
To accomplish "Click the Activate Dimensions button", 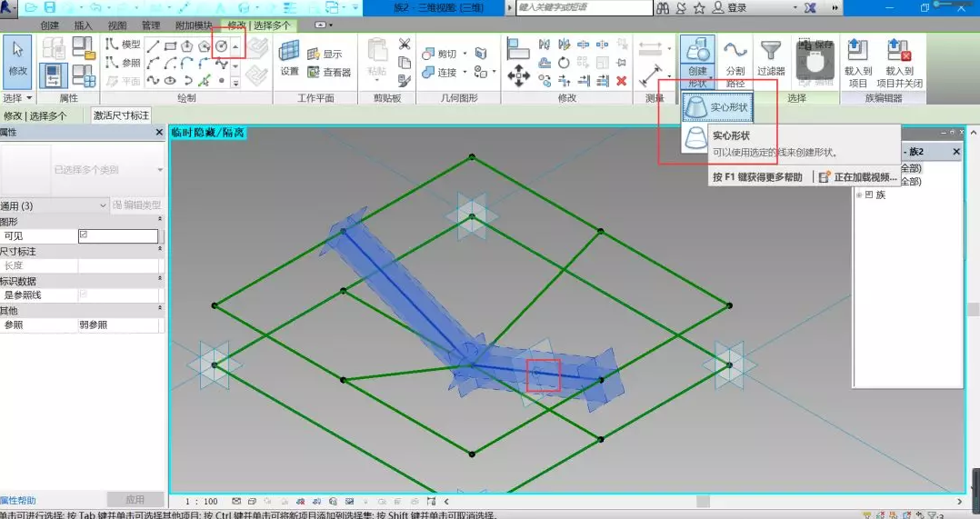I will pyautogui.click(x=120, y=115).
